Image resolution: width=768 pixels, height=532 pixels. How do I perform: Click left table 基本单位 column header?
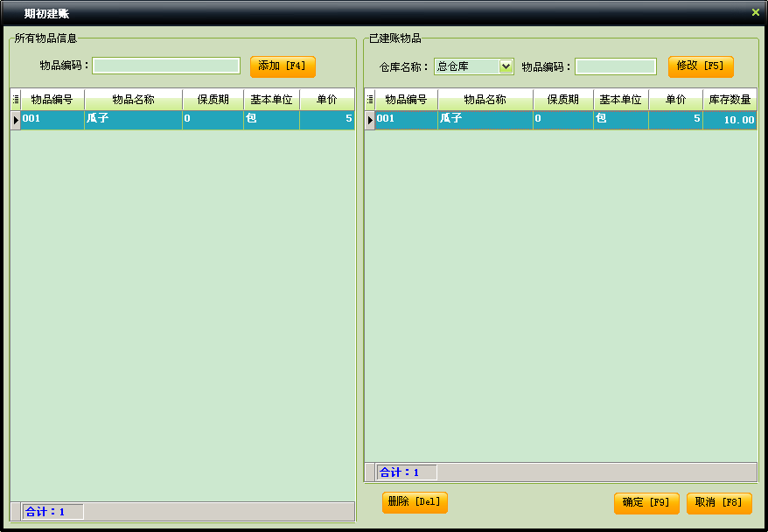click(x=271, y=100)
